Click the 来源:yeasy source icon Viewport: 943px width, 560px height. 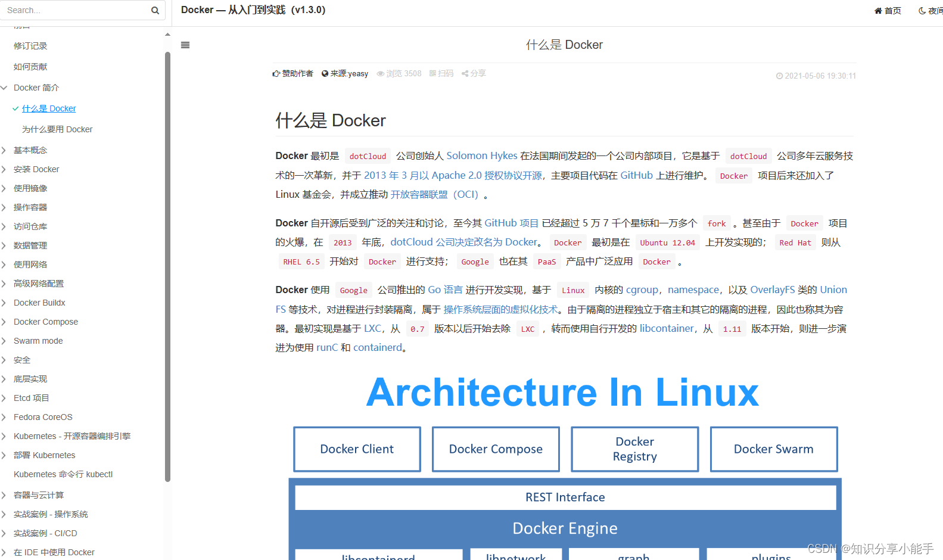(x=325, y=73)
